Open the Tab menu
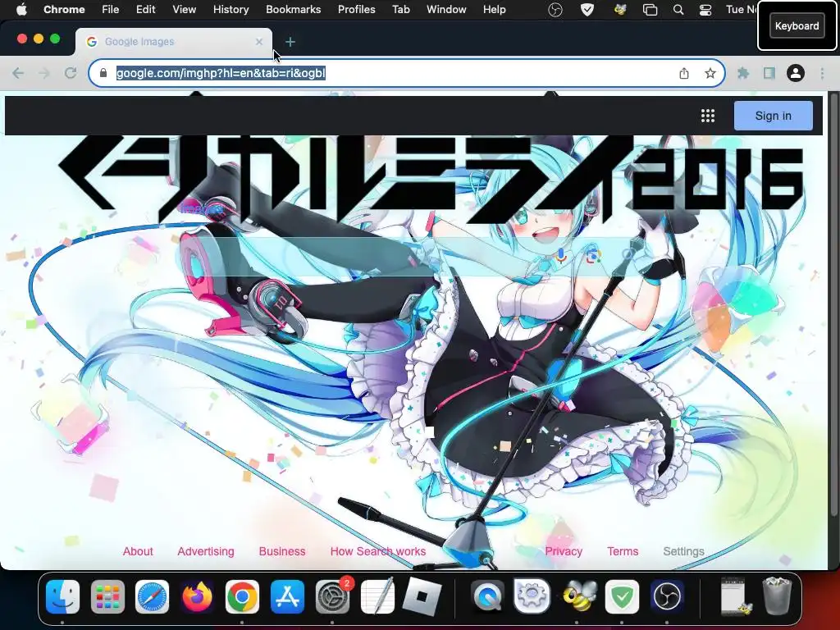 tap(400, 9)
